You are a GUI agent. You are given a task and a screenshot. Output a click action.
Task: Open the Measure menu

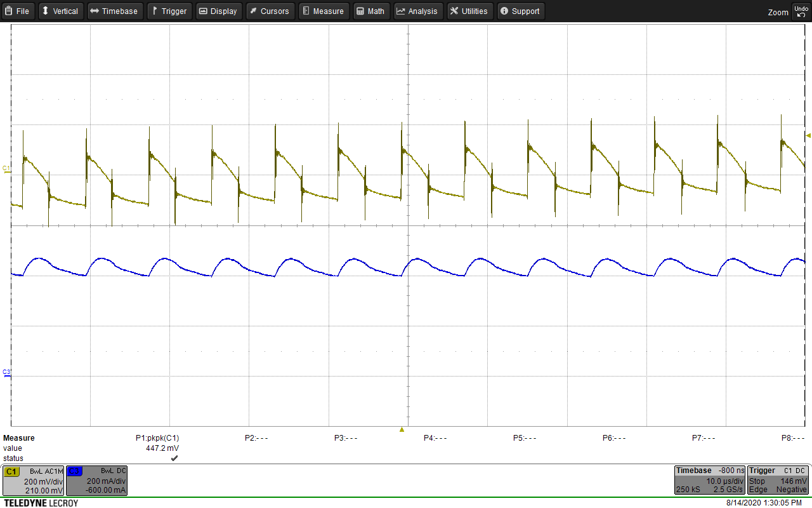tap(324, 11)
